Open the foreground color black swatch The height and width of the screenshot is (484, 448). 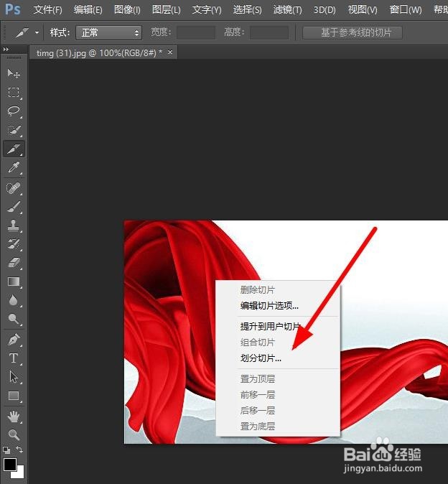[9, 465]
